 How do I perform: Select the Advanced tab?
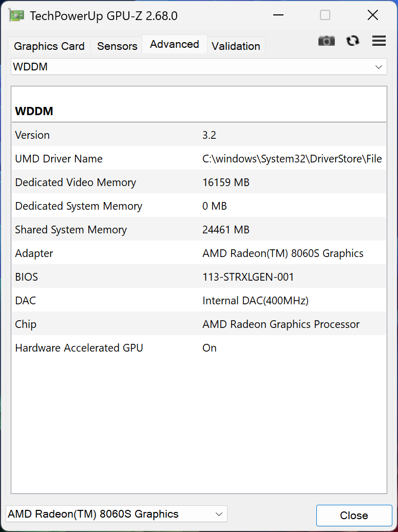click(x=175, y=45)
